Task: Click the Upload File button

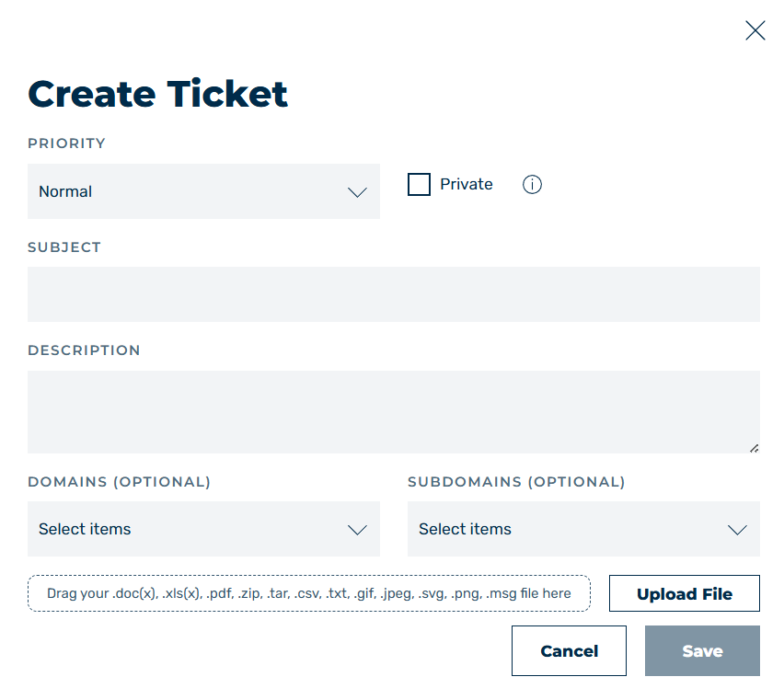Action: (685, 593)
